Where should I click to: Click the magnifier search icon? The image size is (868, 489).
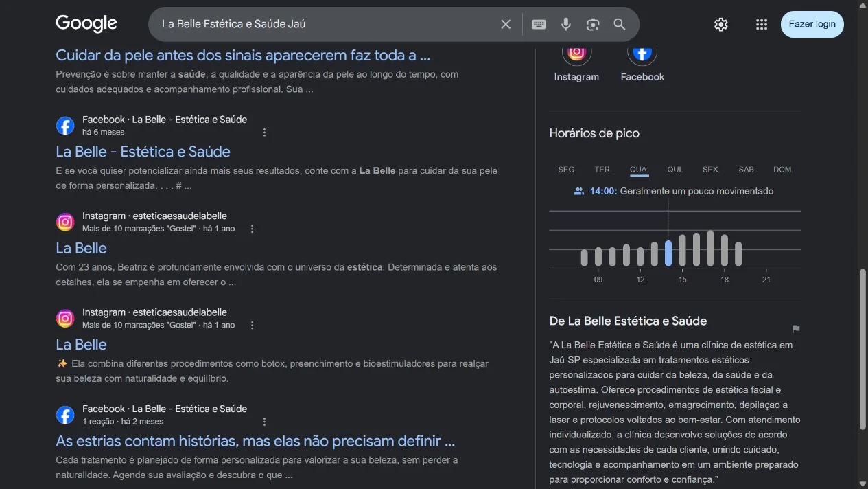pos(620,24)
